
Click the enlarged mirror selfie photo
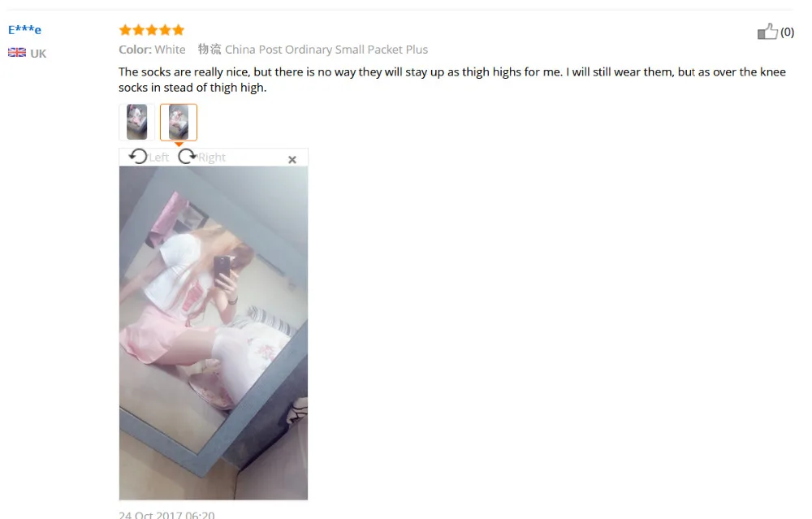[x=214, y=333]
